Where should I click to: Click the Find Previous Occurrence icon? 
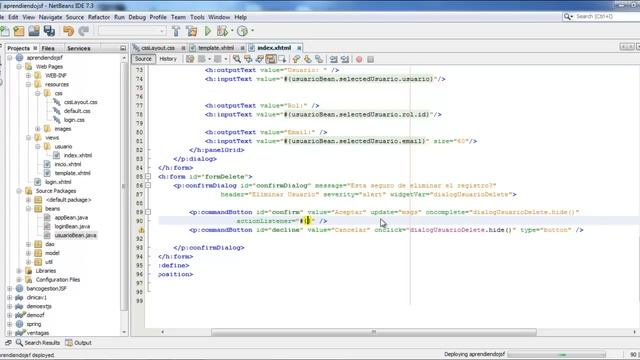(248, 59)
